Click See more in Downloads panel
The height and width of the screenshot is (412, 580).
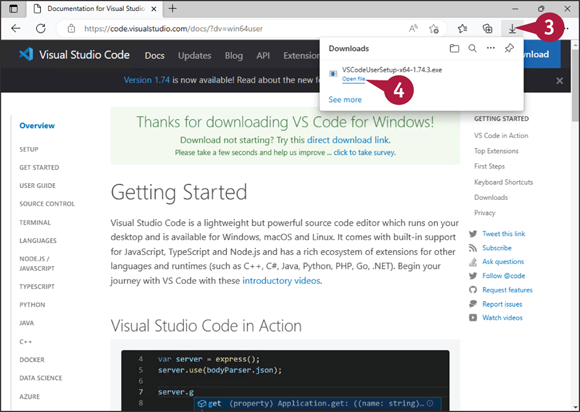(345, 99)
